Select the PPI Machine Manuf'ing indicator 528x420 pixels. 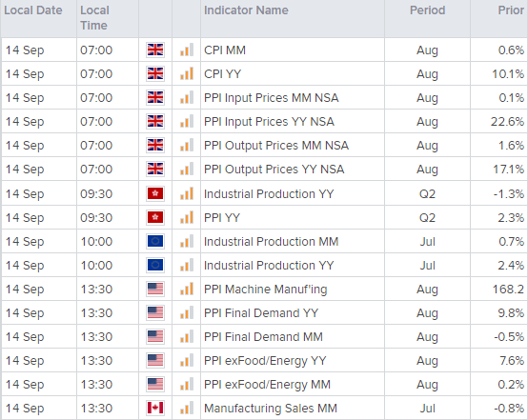[265, 290]
